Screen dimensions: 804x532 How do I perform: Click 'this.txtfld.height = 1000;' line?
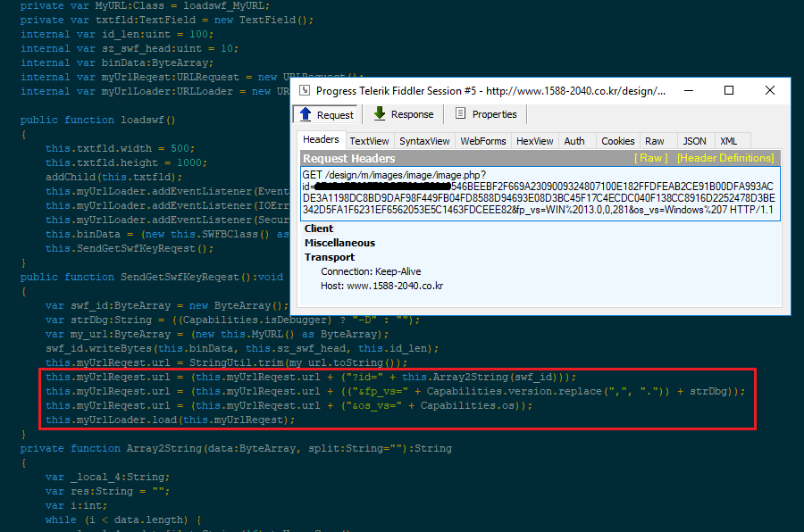point(126,163)
